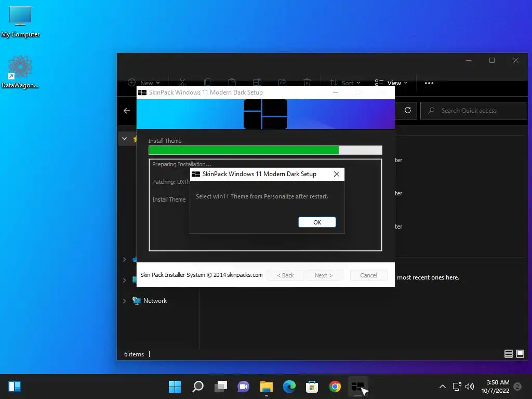This screenshot has height=399, width=532.
Task: Open the New dropdown in File Explorer
Action: coord(144,83)
